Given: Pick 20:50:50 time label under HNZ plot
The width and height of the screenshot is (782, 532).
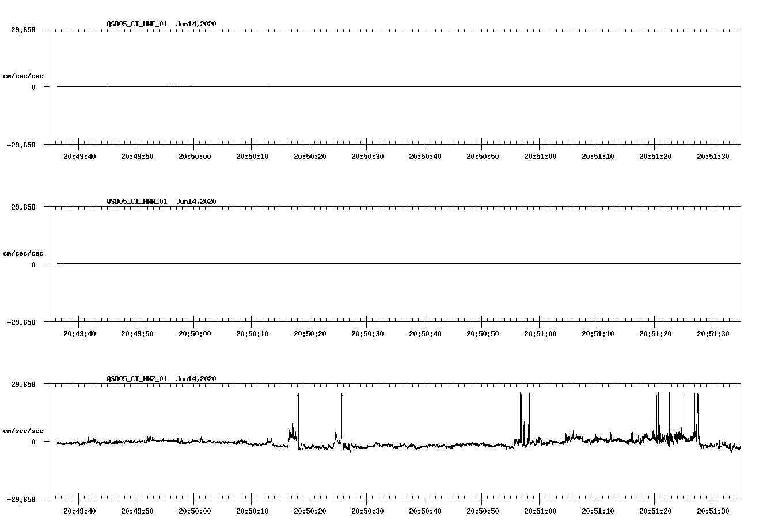Looking at the screenshot, I should (483, 511).
